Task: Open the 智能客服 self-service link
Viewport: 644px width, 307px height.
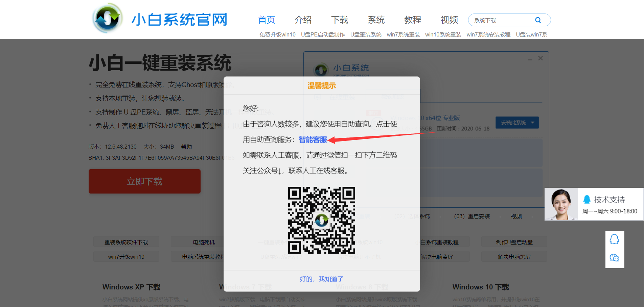Action: [312, 139]
